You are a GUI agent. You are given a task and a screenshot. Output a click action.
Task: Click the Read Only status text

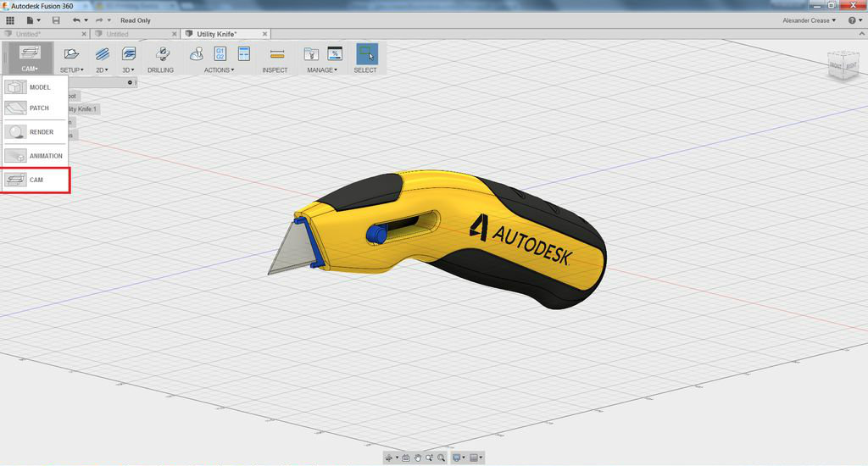tap(136, 20)
